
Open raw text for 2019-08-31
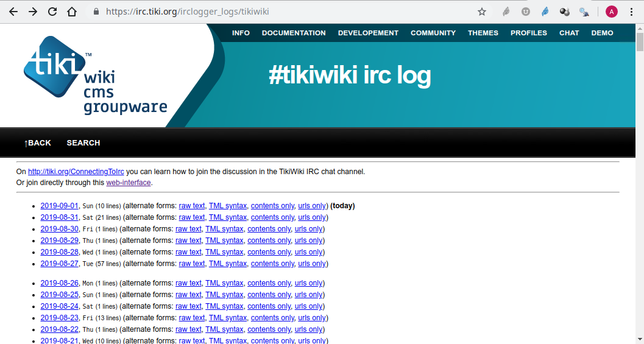click(x=192, y=217)
